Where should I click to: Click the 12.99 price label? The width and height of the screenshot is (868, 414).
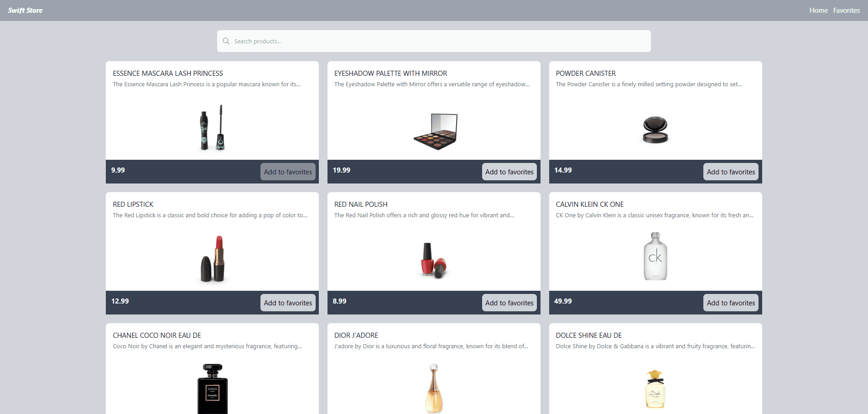tap(120, 301)
